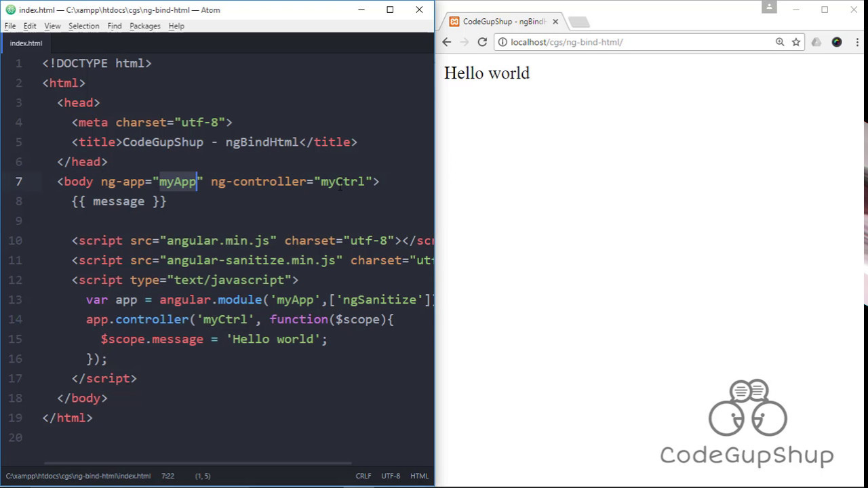Viewport: 868px width, 488px height.
Task: Go forward in Chrome
Action: point(465,42)
